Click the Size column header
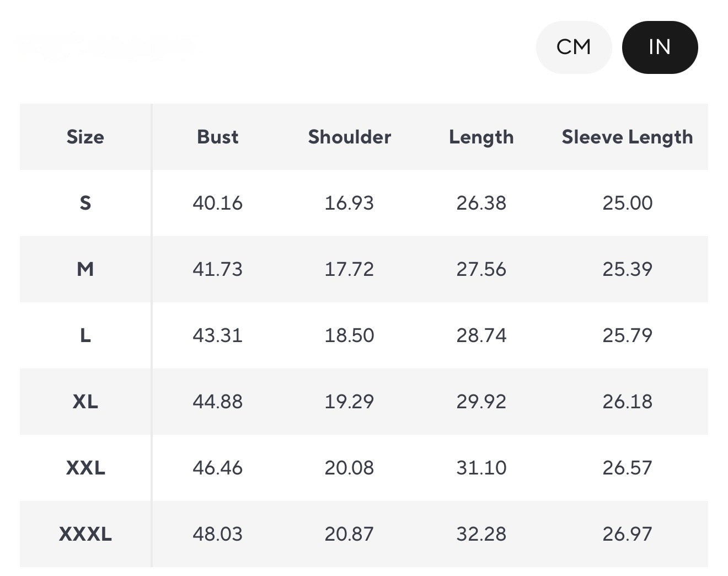Viewport: 728px width, 576px height. [85, 137]
